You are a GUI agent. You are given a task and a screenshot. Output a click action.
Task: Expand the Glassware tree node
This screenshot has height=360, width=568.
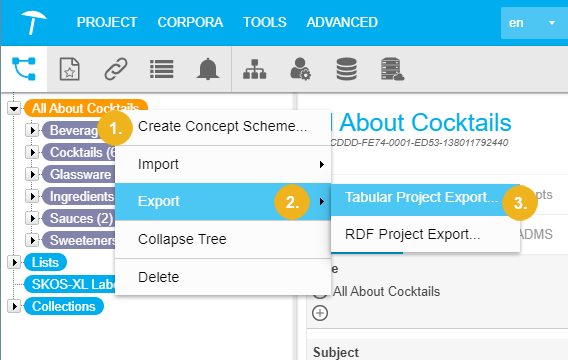coord(32,174)
